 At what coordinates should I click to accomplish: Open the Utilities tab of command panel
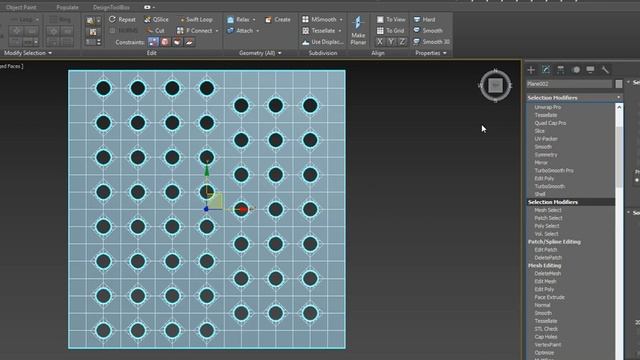[x=605, y=70]
